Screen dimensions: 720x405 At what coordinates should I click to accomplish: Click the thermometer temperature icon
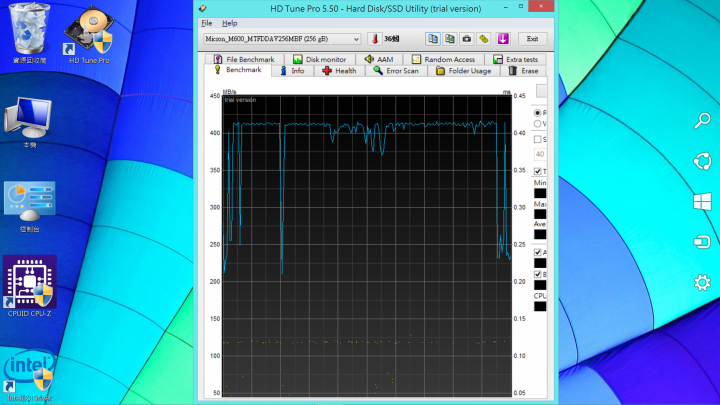[375, 39]
